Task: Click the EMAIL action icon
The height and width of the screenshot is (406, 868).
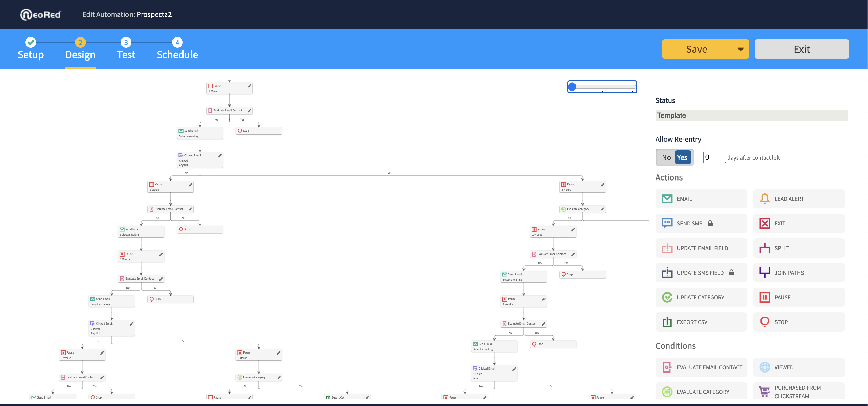Action: tap(667, 198)
